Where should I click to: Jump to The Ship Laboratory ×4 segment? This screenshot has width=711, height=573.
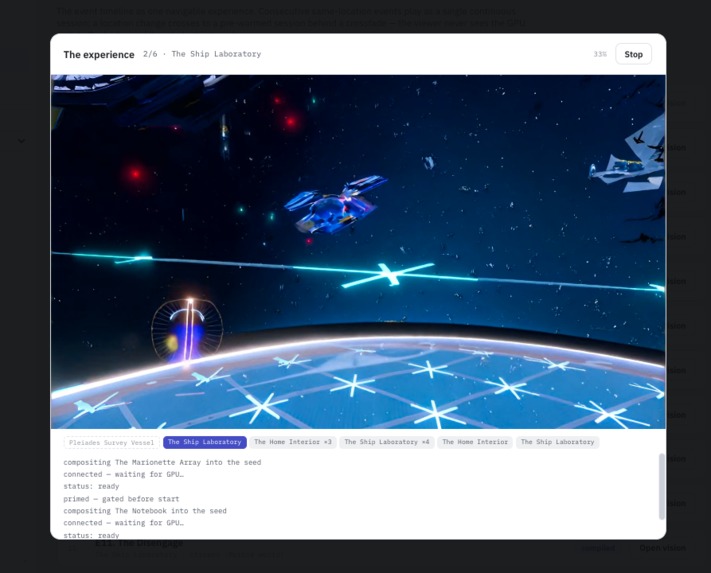click(x=387, y=442)
